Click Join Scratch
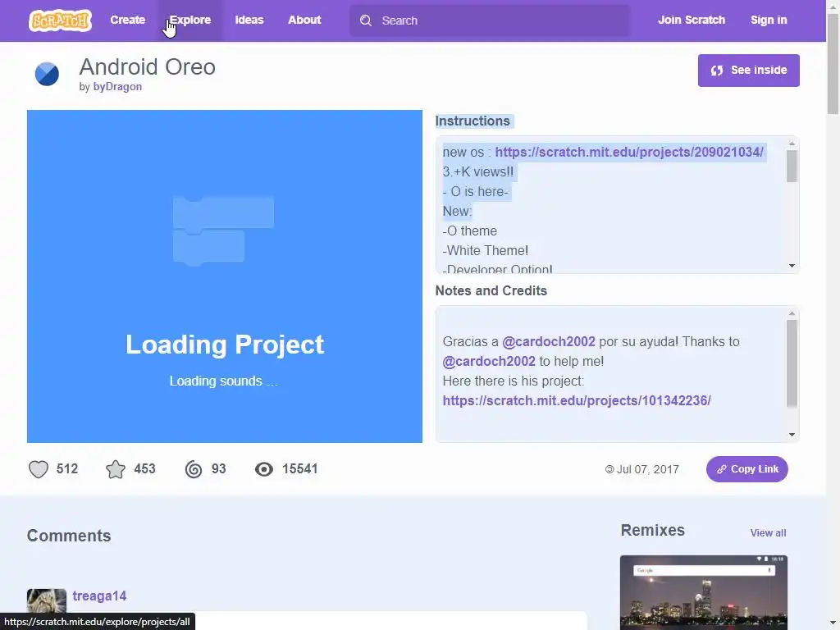Image resolution: width=840 pixels, height=630 pixels. pyautogui.click(x=691, y=20)
